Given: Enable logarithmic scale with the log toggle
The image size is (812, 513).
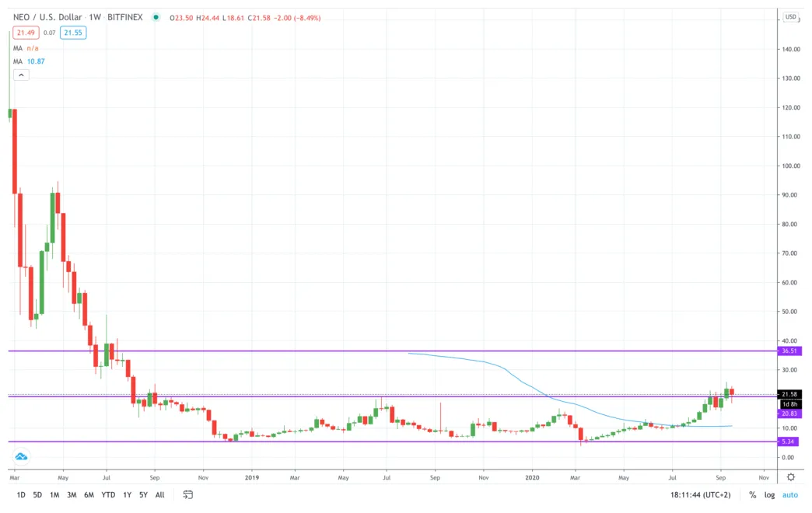Looking at the screenshot, I should [x=768, y=494].
